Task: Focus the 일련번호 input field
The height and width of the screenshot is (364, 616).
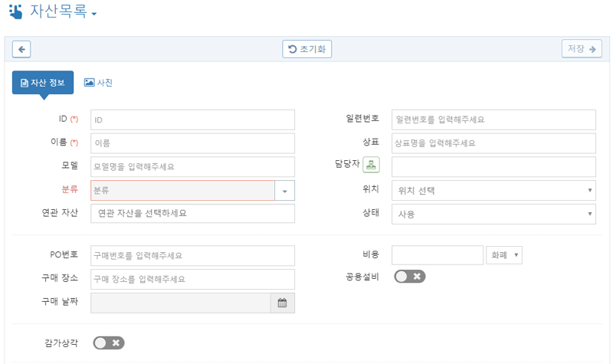Action: (493, 120)
